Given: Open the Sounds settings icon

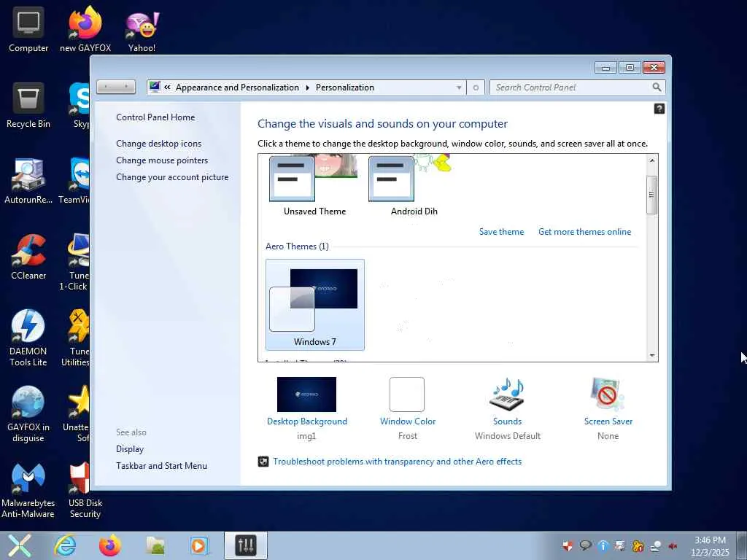Looking at the screenshot, I should click(508, 394).
